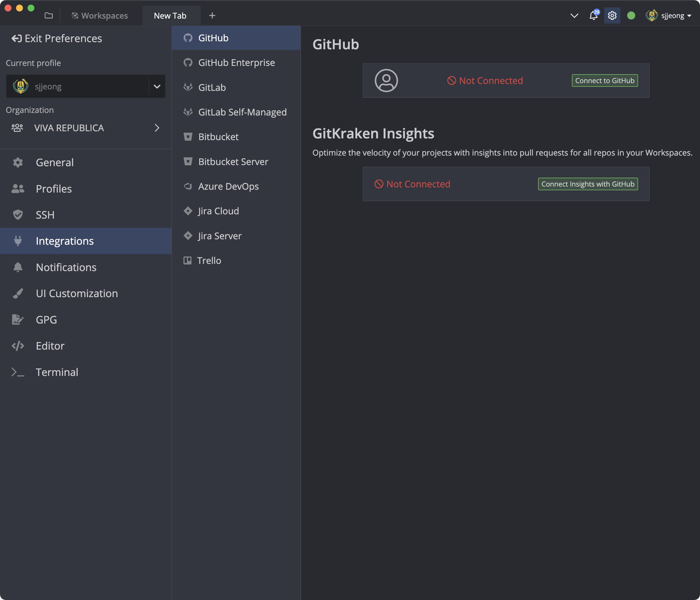
Task: Expand the VIVA REPUBLICA organization chevron
Action: click(157, 128)
